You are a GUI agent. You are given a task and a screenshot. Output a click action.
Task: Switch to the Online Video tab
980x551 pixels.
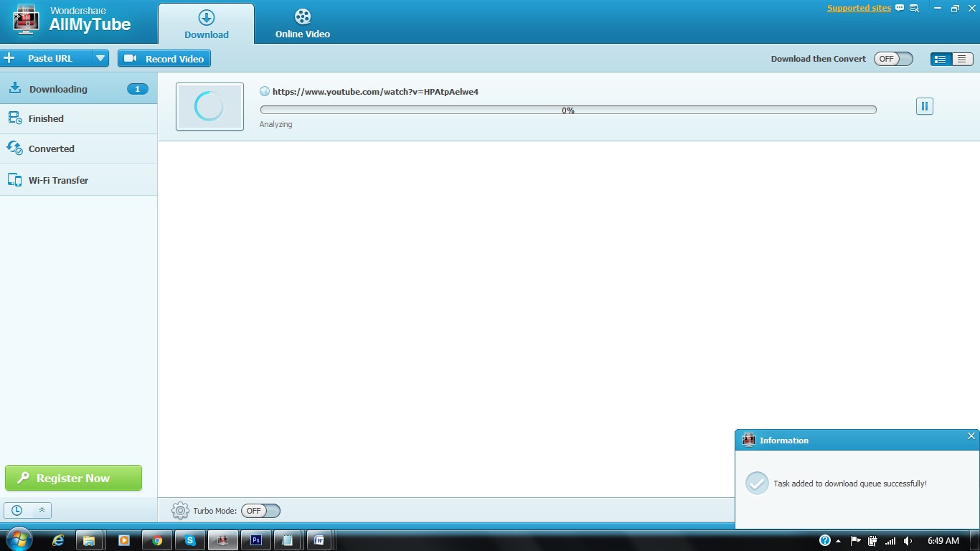pyautogui.click(x=303, y=24)
